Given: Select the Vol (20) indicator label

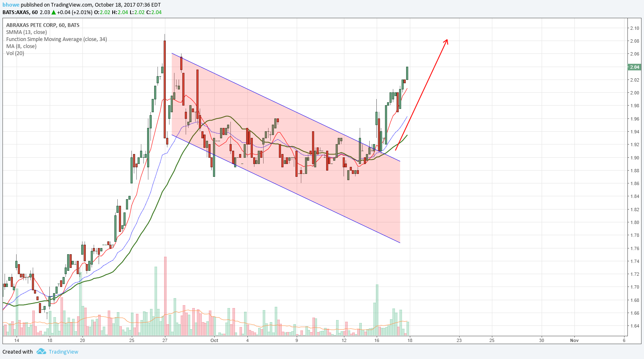Looking at the screenshot, I should 15,53.
